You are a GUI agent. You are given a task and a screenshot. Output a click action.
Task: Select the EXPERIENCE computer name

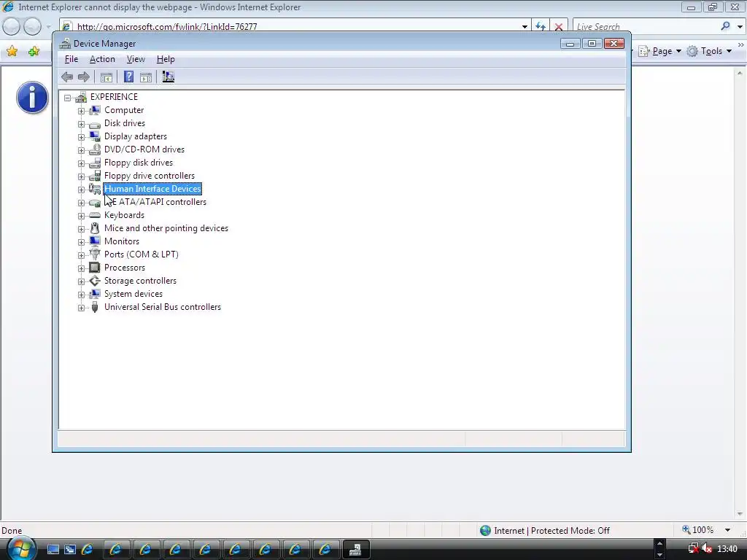(x=114, y=97)
